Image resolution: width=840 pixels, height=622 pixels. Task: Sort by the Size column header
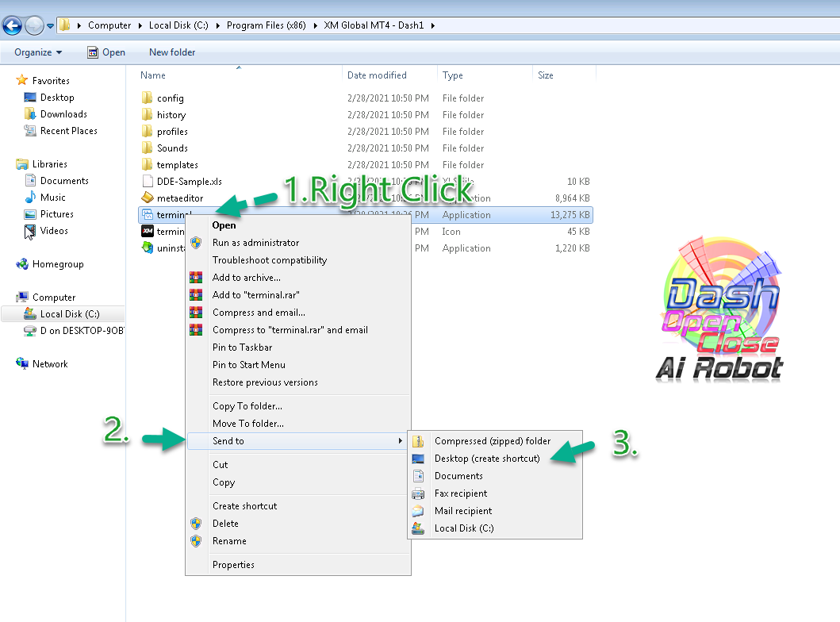546,75
